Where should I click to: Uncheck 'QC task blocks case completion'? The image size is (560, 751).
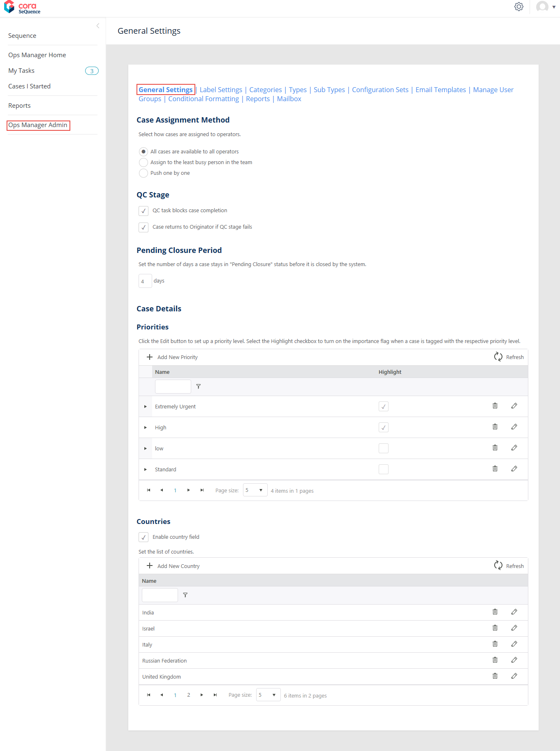click(143, 211)
